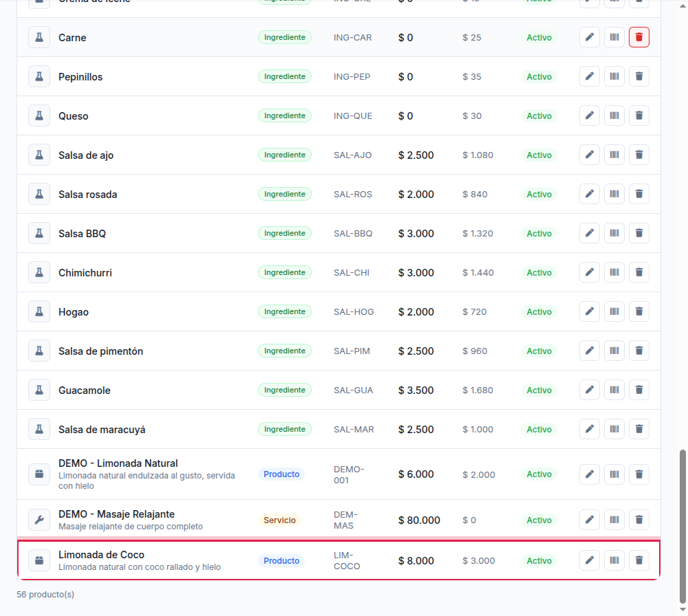The image size is (688, 616).
Task: Show barcode for DEMO - Masaje Relajante
Action: click(x=614, y=520)
